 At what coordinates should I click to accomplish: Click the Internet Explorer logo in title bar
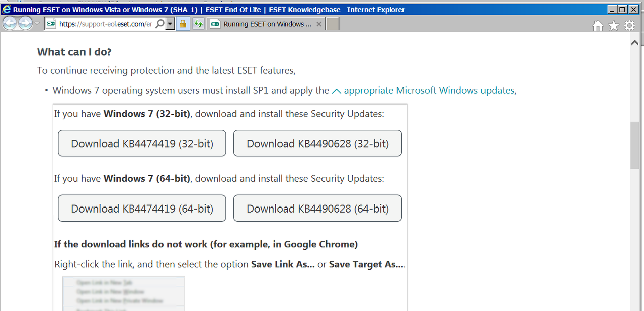tap(7, 9)
